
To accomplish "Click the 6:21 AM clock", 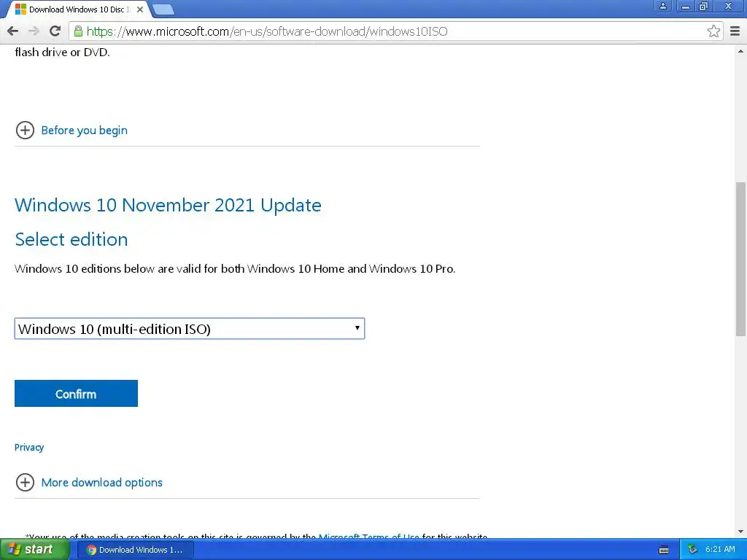I will tap(720, 550).
